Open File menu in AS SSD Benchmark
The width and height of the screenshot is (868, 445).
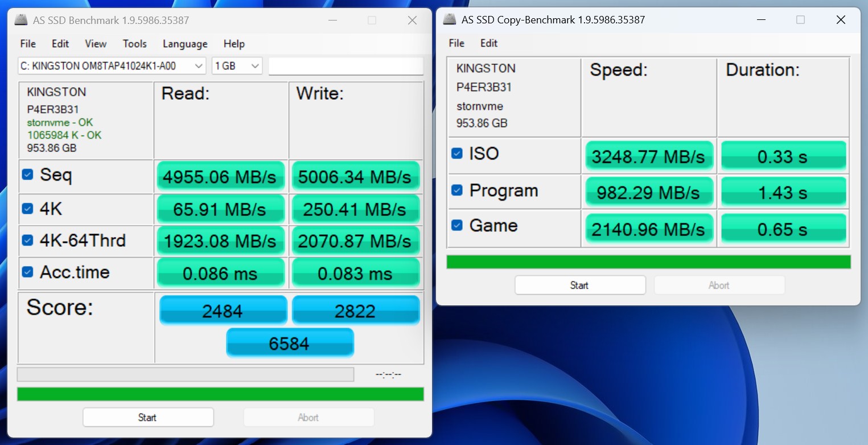pos(28,44)
